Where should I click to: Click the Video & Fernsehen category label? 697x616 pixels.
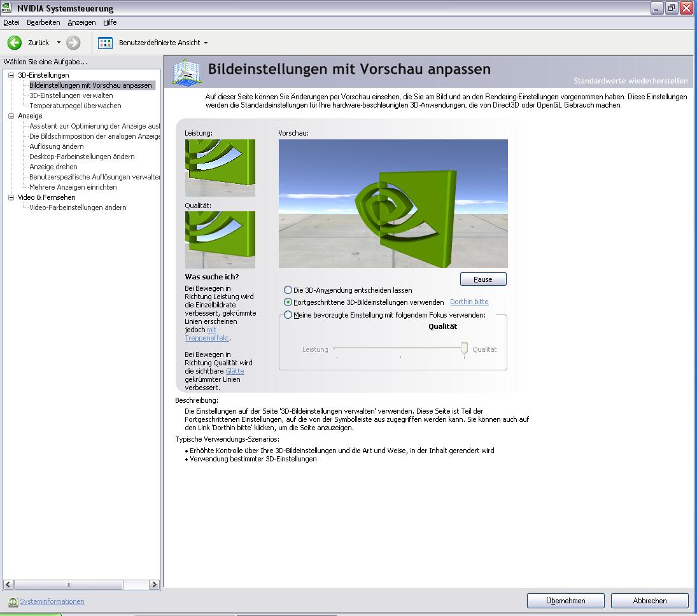tap(46, 197)
